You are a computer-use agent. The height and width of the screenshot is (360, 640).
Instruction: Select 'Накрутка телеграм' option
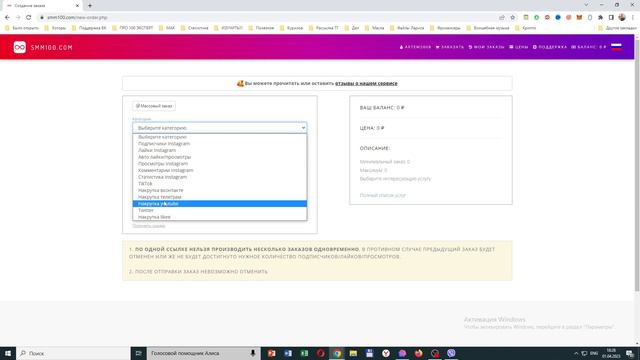click(220, 197)
